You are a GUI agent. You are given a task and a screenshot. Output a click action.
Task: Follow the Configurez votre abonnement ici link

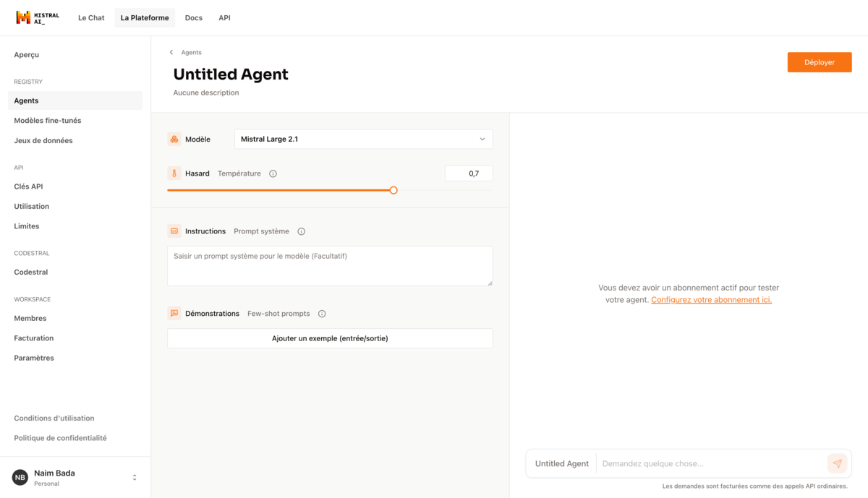712,300
